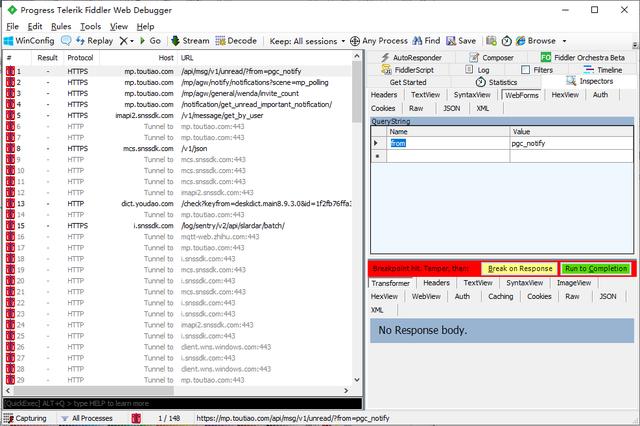Select session 5 imapi2.snssdk.com
This screenshot has height=426, width=640.
click(x=178, y=115)
